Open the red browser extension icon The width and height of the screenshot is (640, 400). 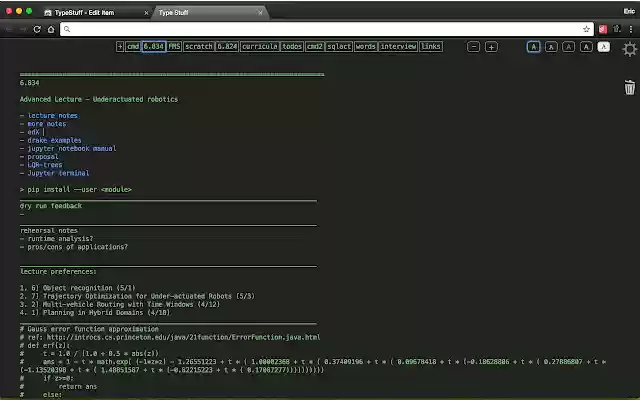[x=603, y=29]
